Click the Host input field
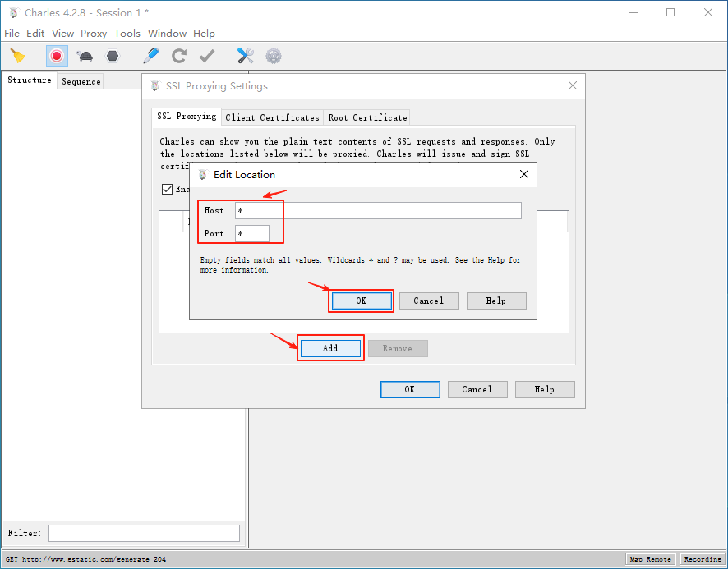The height and width of the screenshot is (569, 728). [x=378, y=210]
